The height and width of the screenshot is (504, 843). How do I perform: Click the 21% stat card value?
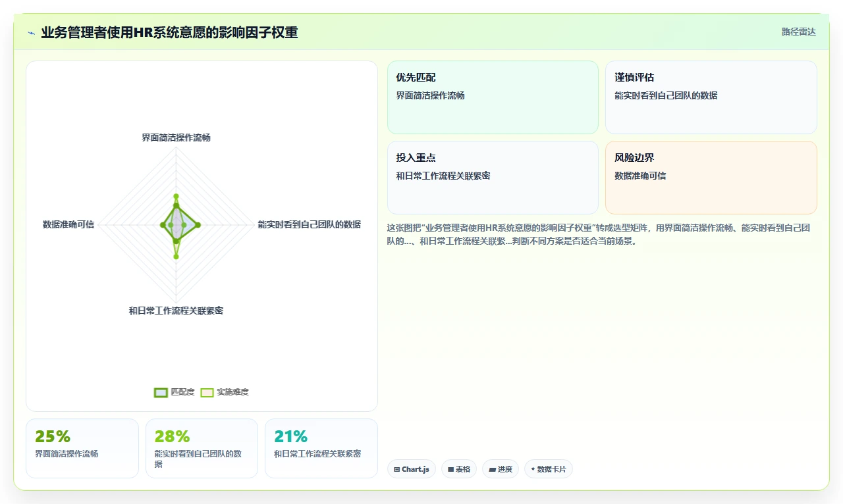[x=291, y=437]
